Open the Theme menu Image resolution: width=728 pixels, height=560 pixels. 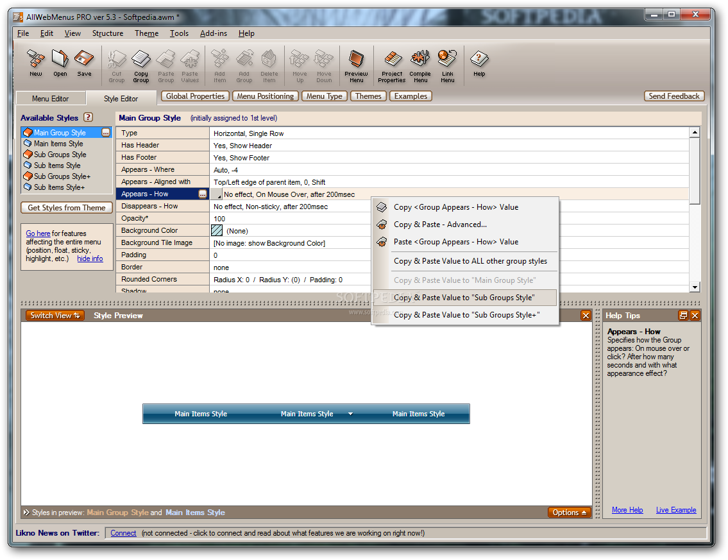coord(147,33)
